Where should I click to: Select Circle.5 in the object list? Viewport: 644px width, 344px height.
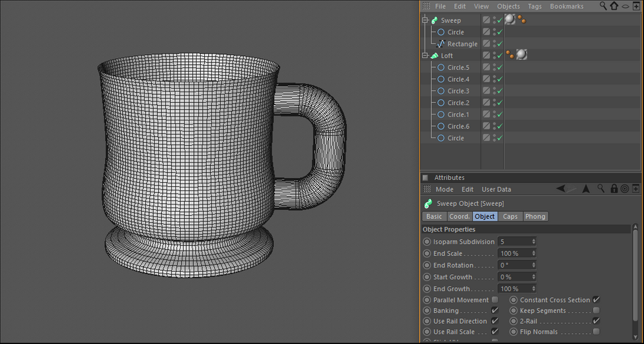tap(458, 68)
